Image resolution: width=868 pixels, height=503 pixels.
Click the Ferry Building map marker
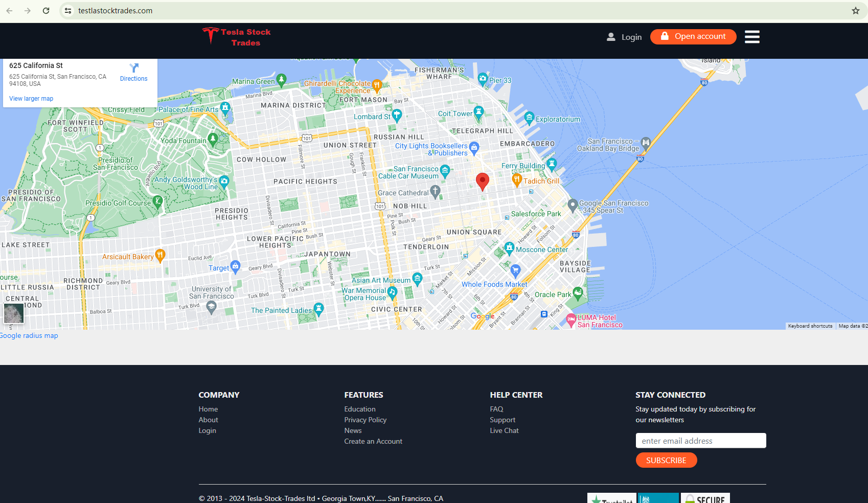551,164
